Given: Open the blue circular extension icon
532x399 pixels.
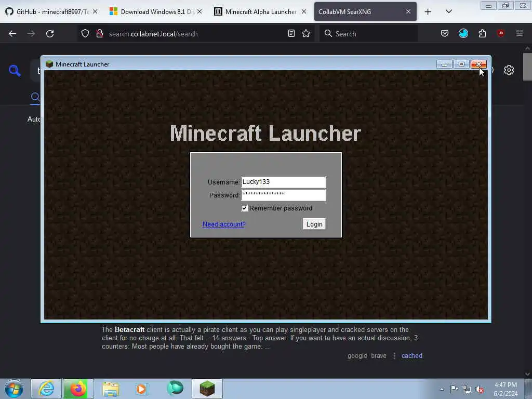Looking at the screenshot, I should tap(463, 33).
